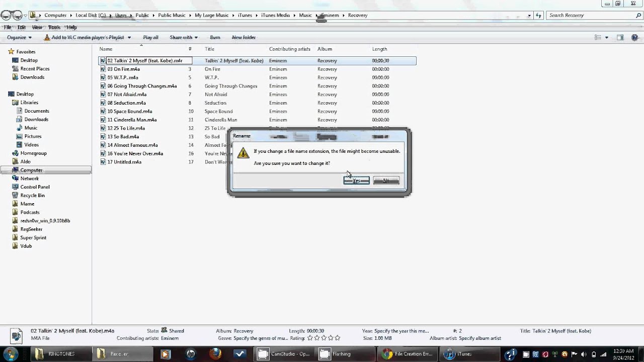The width and height of the screenshot is (644, 362).
Task: Open Control Panel in navigation pane
Action: pyautogui.click(x=35, y=188)
